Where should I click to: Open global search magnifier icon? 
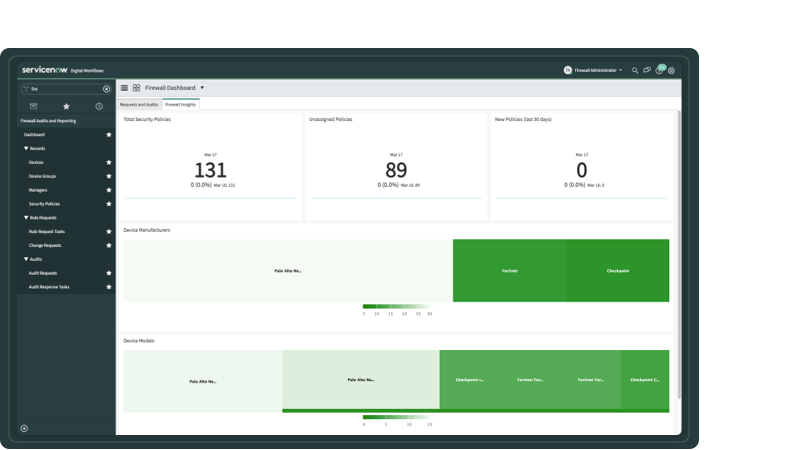click(635, 71)
